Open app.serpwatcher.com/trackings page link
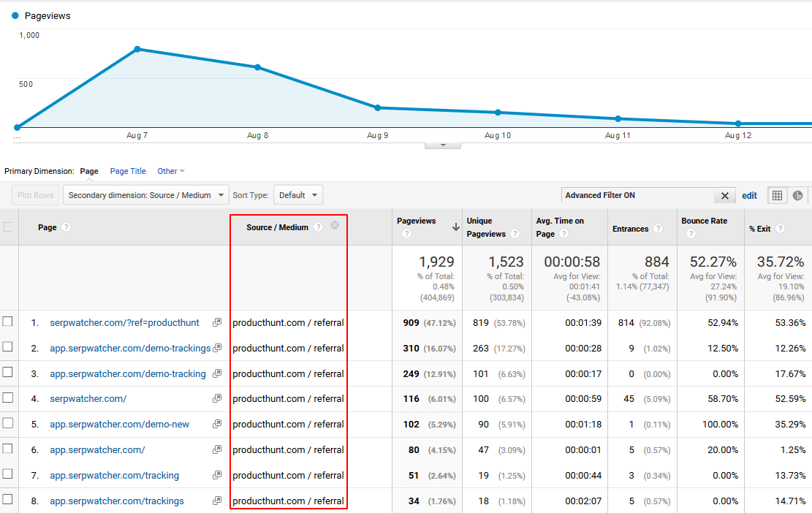This screenshot has height=513, width=812. pos(117,501)
